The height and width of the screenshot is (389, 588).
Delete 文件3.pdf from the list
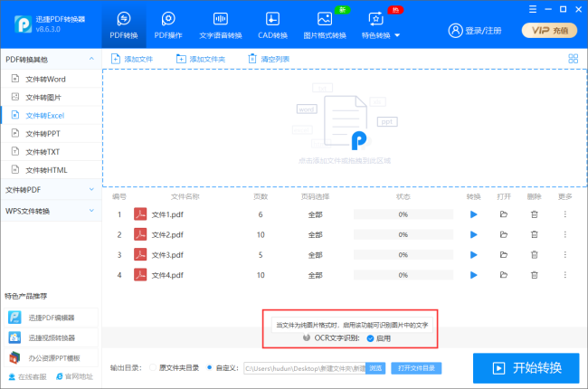click(x=535, y=255)
